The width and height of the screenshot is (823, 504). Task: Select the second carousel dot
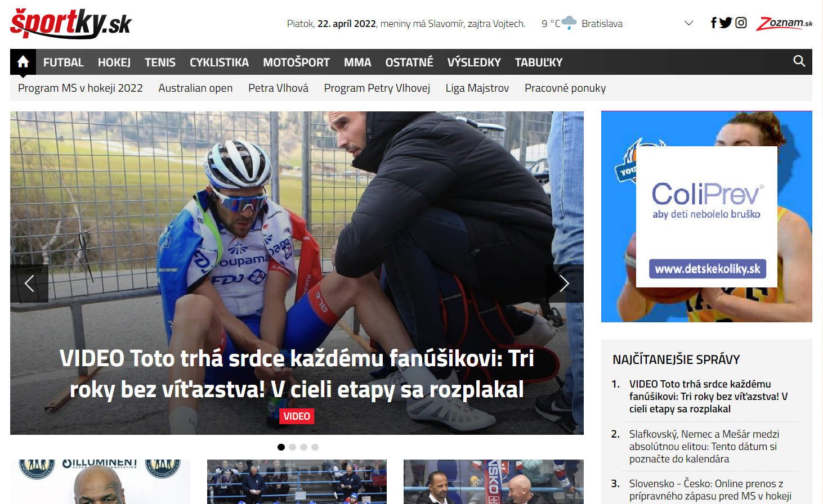coord(292,447)
